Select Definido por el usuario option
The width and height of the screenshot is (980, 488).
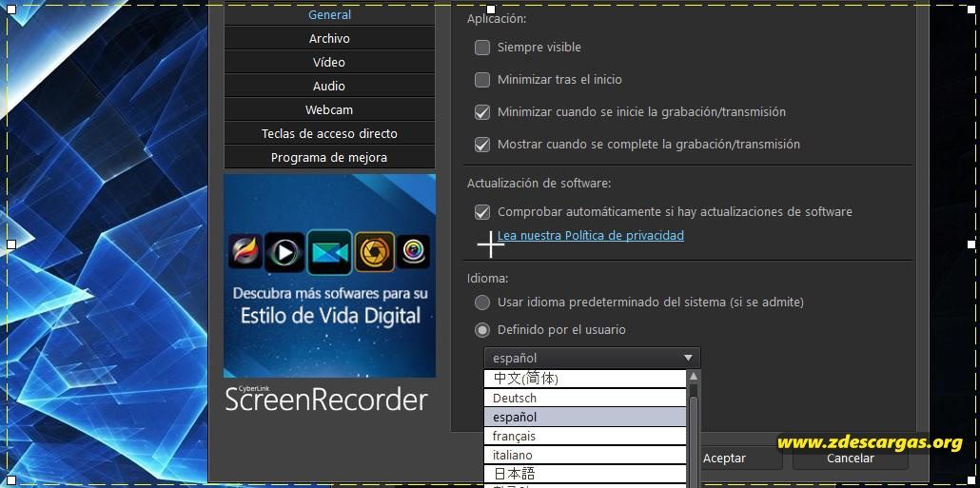[481, 330]
